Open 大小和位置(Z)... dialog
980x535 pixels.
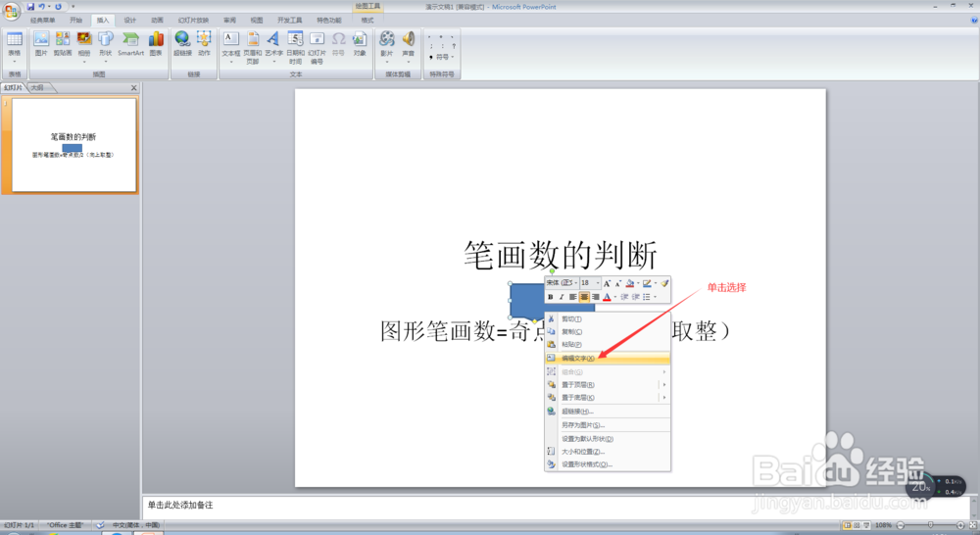click(x=608, y=452)
